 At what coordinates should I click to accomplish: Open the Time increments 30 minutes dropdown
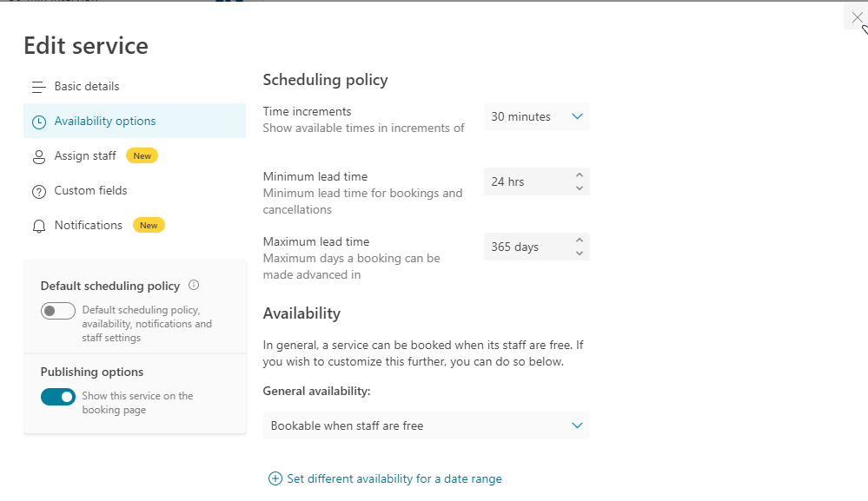pos(536,116)
